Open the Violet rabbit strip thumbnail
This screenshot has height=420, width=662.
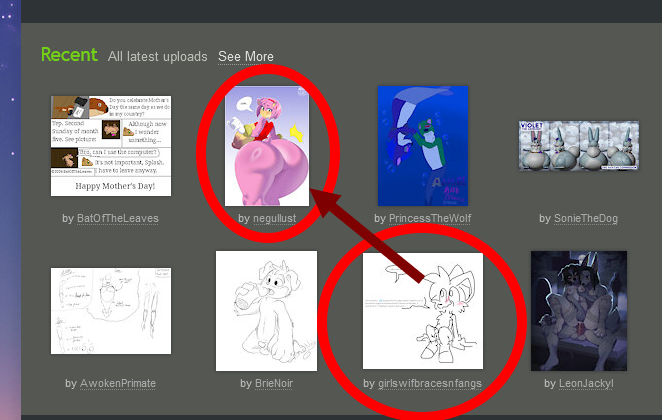[579, 146]
